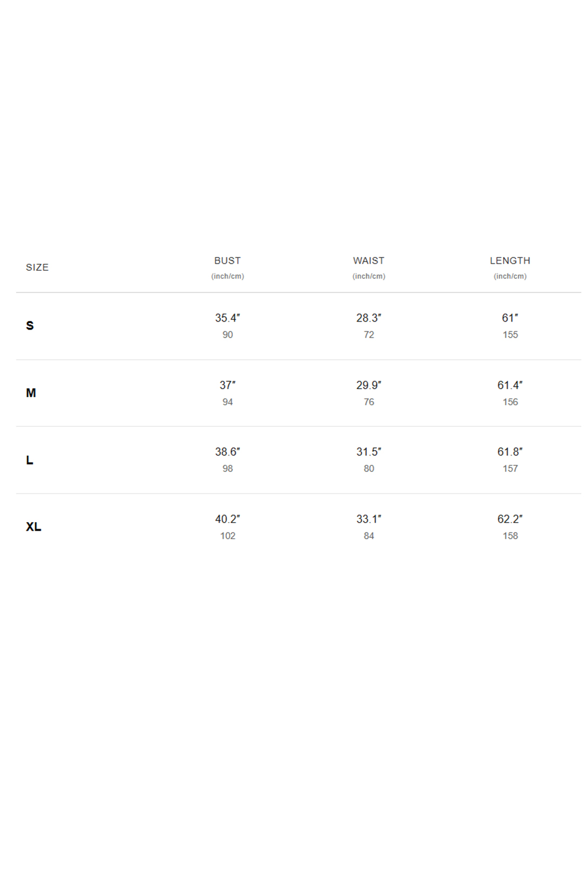The image size is (588, 882).
Task: Click the 61.4" length measurement
Action: tap(510, 385)
